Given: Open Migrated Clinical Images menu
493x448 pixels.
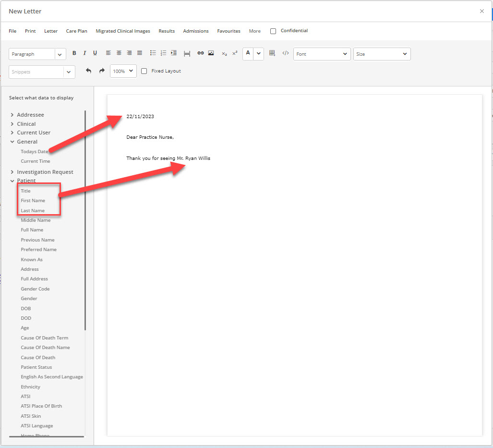Looking at the screenshot, I should click(123, 31).
